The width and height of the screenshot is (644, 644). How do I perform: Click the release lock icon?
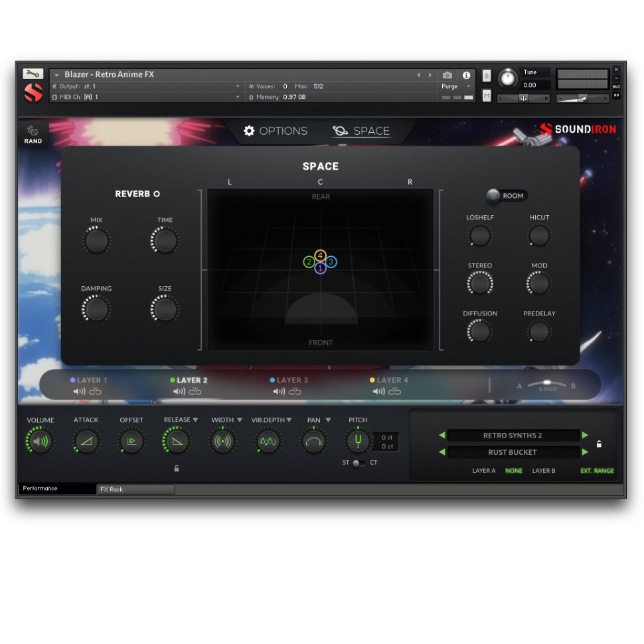pos(177,468)
